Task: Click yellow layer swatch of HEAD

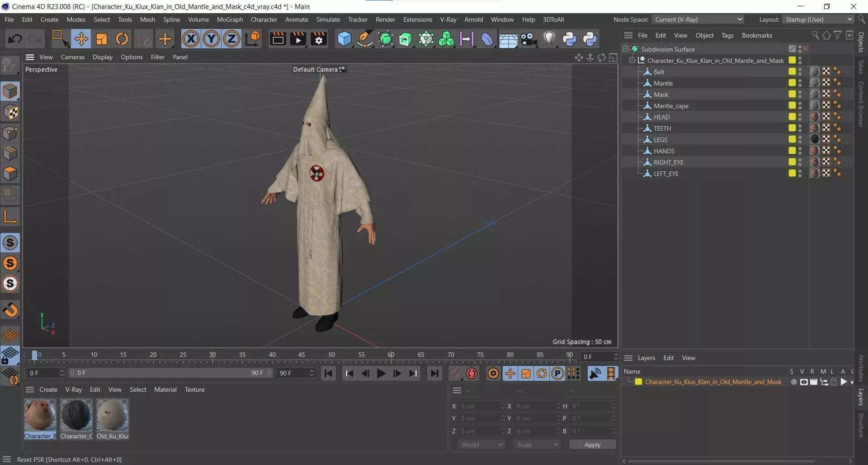Action: coord(792,117)
